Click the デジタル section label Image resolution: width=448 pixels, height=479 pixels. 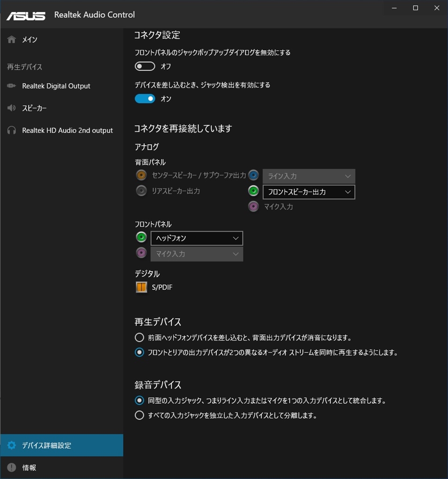147,274
